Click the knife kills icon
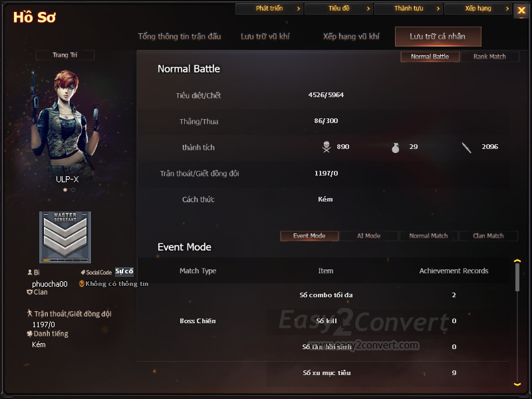The height and width of the screenshot is (399, 532). coord(466,148)
